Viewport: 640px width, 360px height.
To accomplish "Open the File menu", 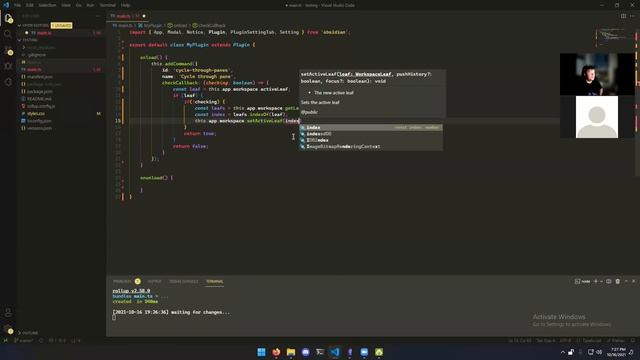I will coord(17,5).
